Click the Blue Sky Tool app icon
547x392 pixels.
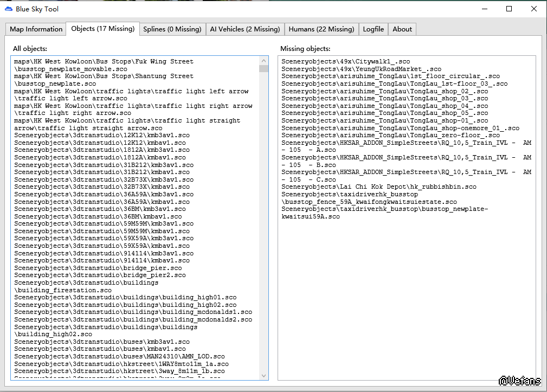(9, 9)
